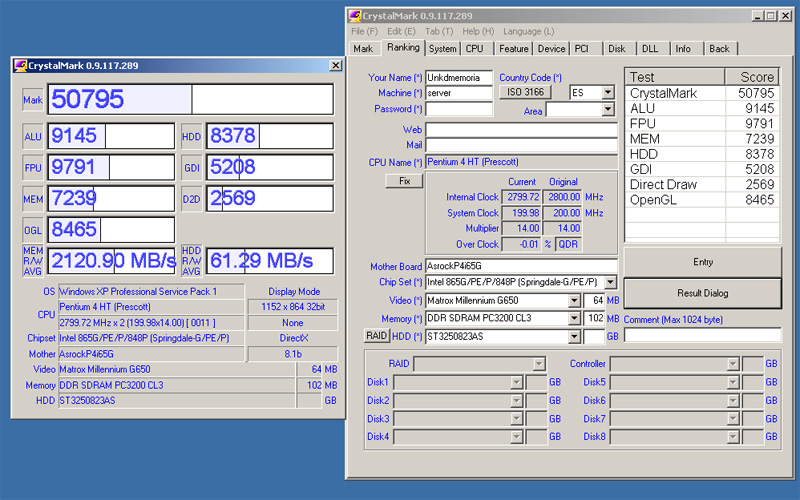
Task: Click the GDI benchmark button
Action: pyautogui.click(x=192, y=168)
